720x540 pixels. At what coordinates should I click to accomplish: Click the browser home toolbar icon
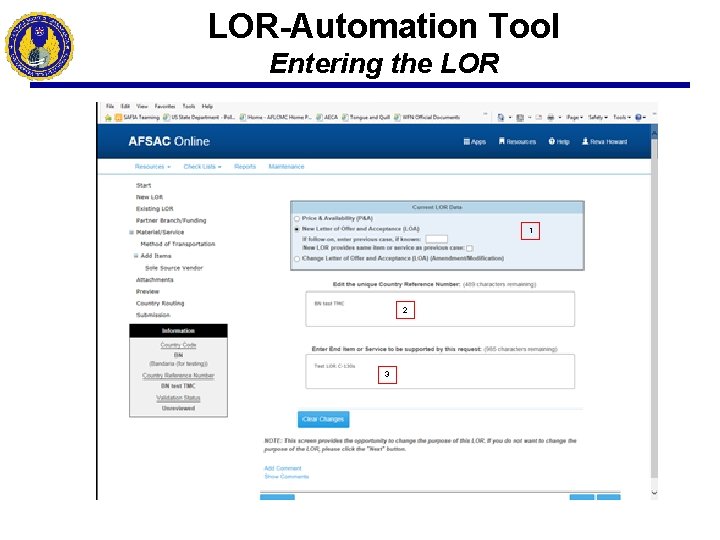[501, 118]
